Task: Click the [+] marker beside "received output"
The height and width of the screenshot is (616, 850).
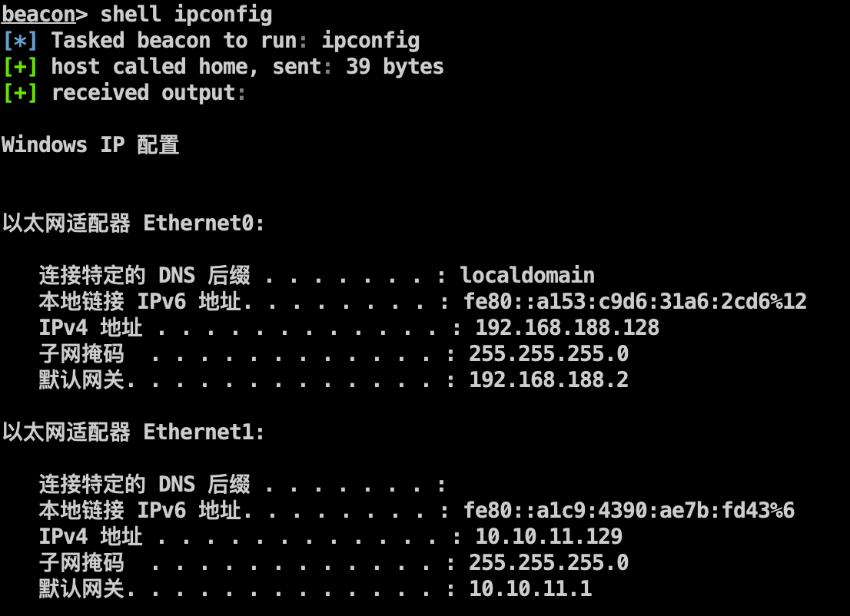Action: [x=20, y=92]
